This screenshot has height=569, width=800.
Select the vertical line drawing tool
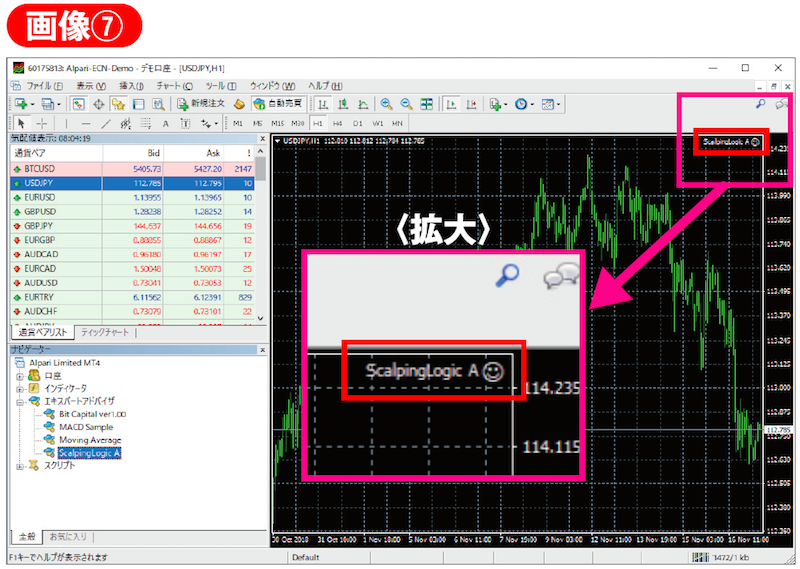(66, 123)
